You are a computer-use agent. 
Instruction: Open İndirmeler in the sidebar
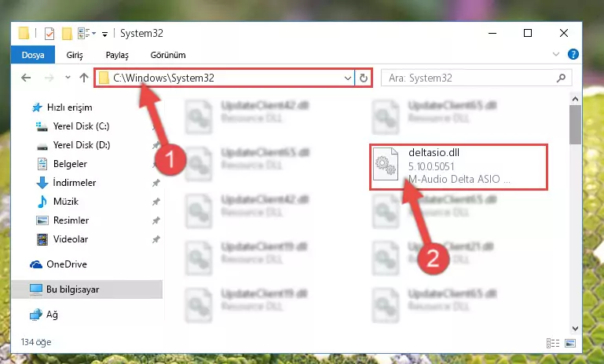coord(75,182)
